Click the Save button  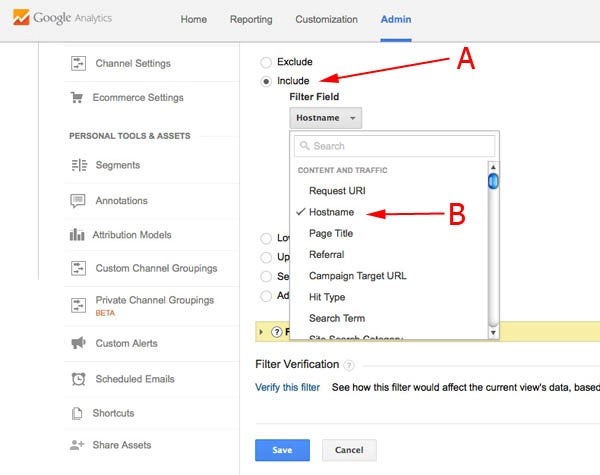coord(282,450)
